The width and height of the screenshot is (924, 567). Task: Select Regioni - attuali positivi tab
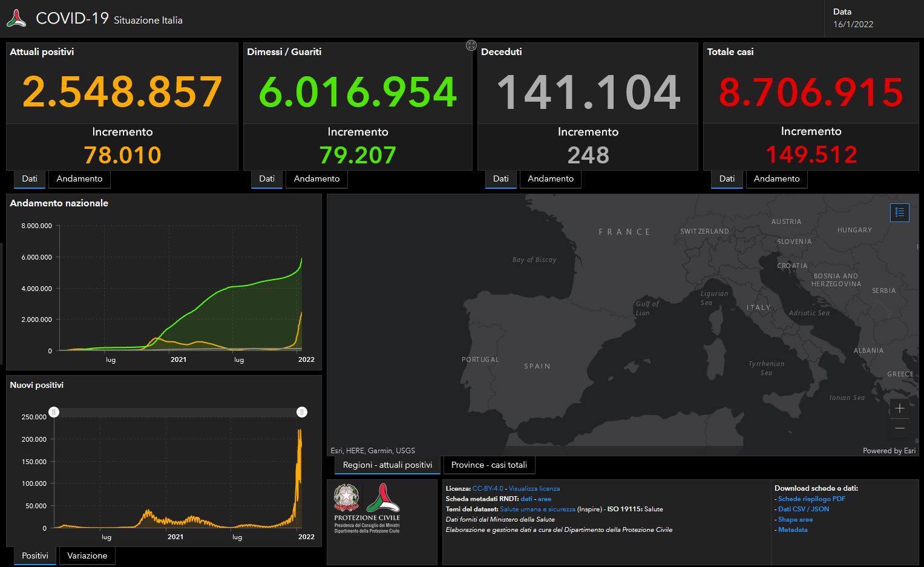387,465
